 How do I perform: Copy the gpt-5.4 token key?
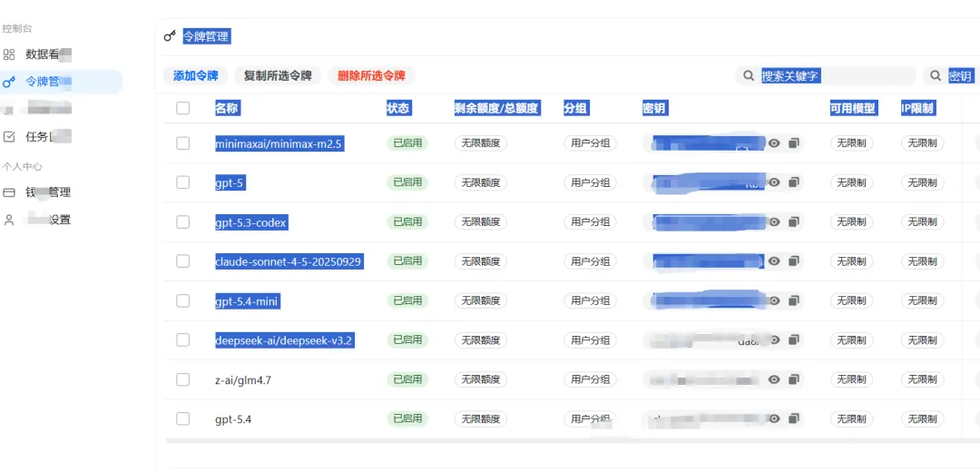[794, 418]
